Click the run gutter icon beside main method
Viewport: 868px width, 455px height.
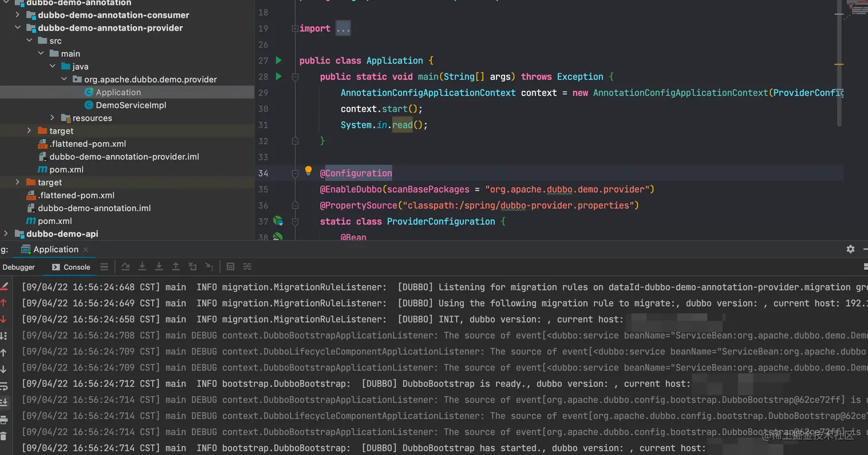click(x=278, y=76)
